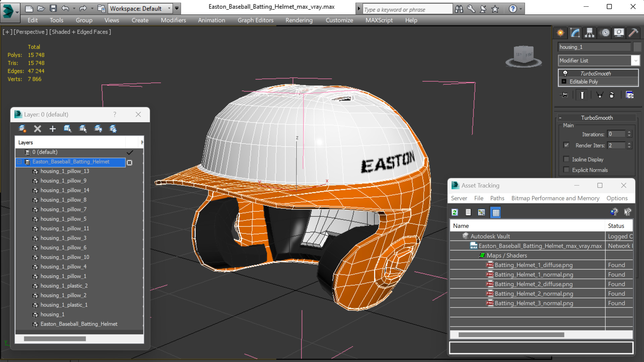This screenshot has height=362, width=644.
Task: Toggle TurboSmooth modifier lightbulb visibility
Action: [565, 73]
